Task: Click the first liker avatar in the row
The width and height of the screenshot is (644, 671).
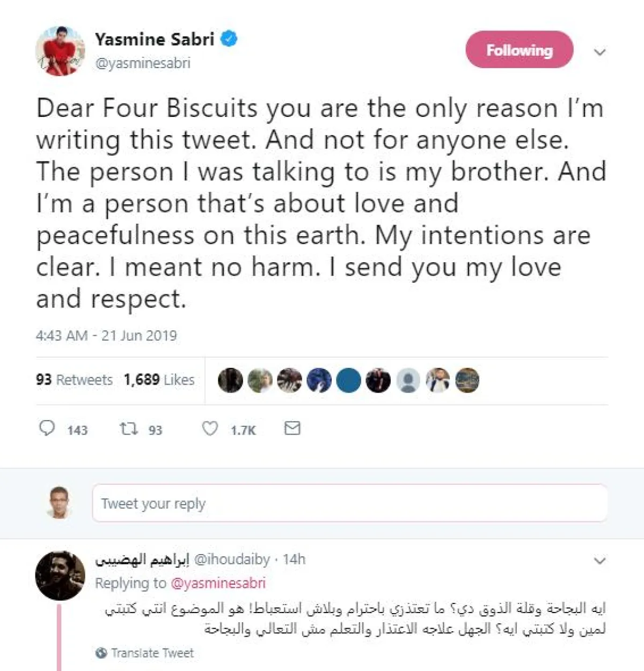Action: pyautogui.click(x=230, y=380)
